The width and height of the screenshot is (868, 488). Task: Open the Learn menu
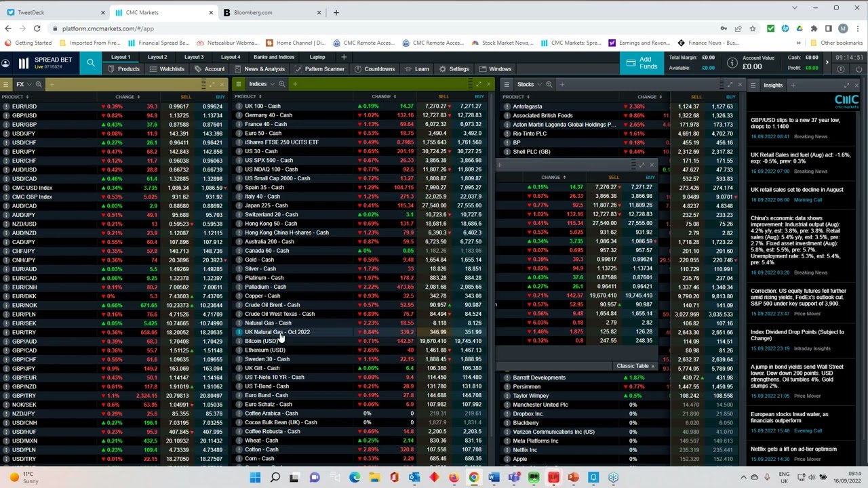click(x=417, y=69)
